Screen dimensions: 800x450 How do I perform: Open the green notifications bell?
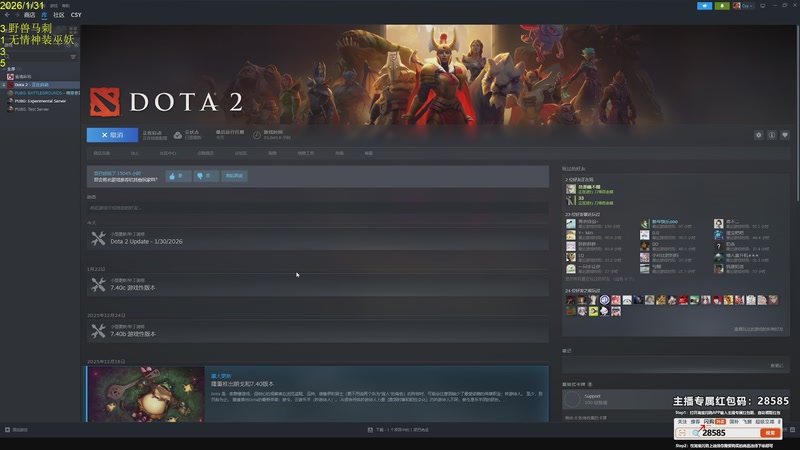pyautogui.click(x=722, y=6)
